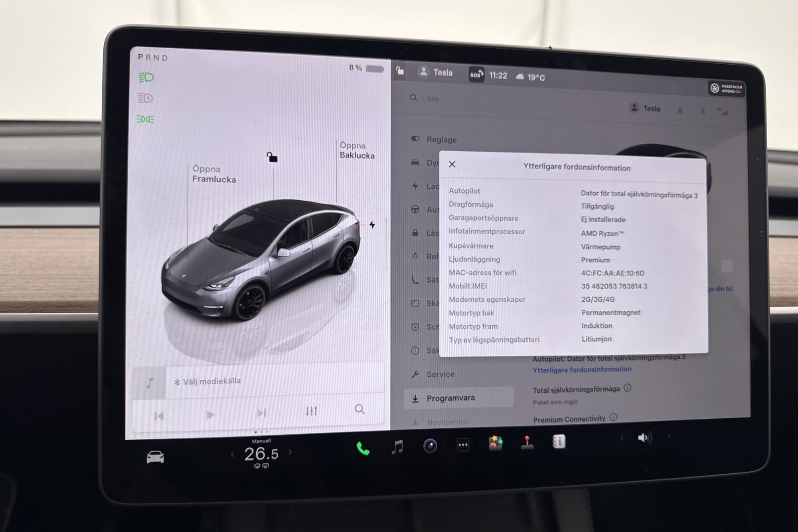Decrease cabin temperature with left arrow
The image size is (798, 532).
coord(233,454)
